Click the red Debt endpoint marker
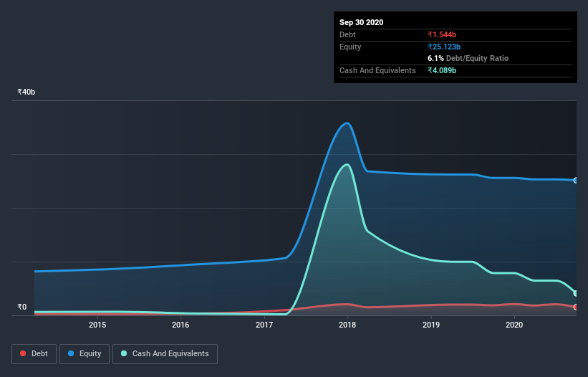 coord(576,307)
